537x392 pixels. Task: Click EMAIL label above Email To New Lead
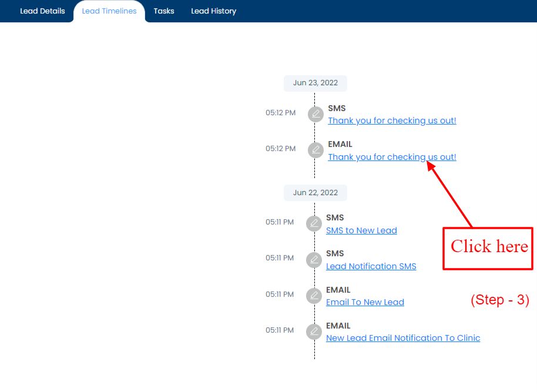pos(338,290)
